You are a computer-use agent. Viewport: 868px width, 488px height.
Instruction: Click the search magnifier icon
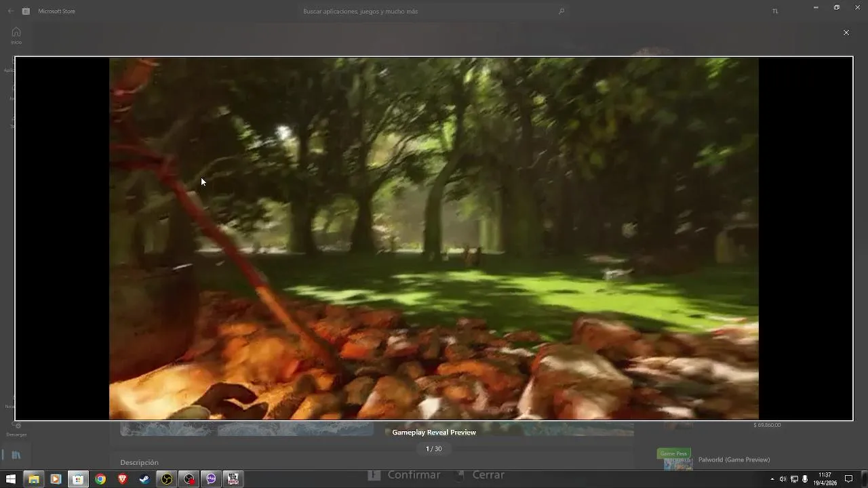[561, 11]
